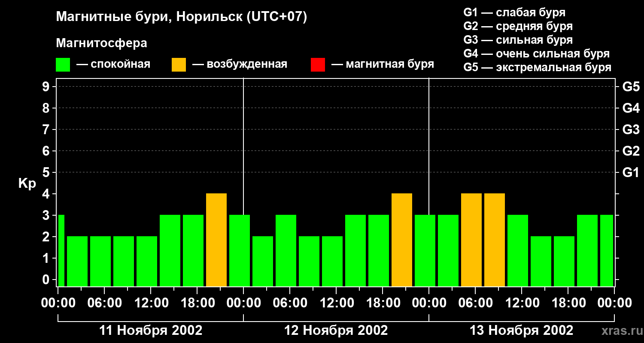The height and width of the screenshot is (343, 644).
Task: Click the '11 Ноября 2002' date label
Action: (151, 331)
